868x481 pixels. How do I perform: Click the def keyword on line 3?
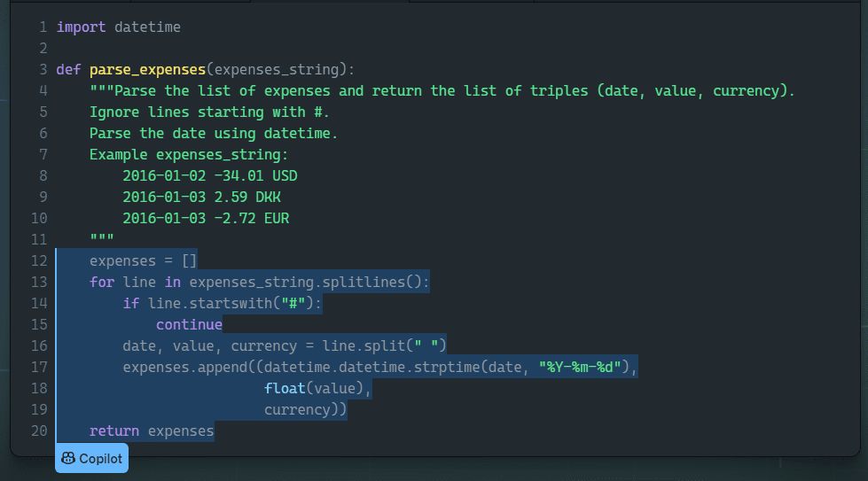(x=68, y=70)
